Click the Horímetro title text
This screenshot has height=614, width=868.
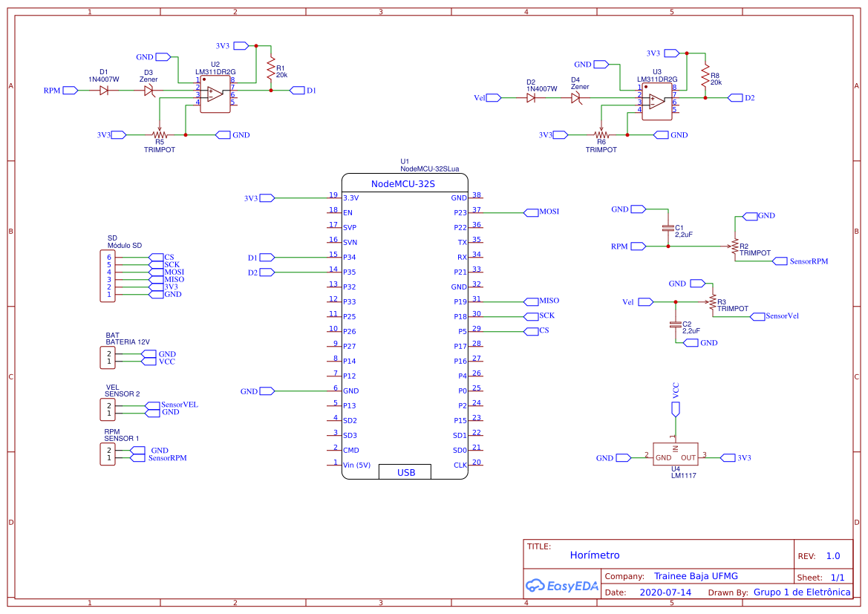pyautogui.click(x=594, y=555)
